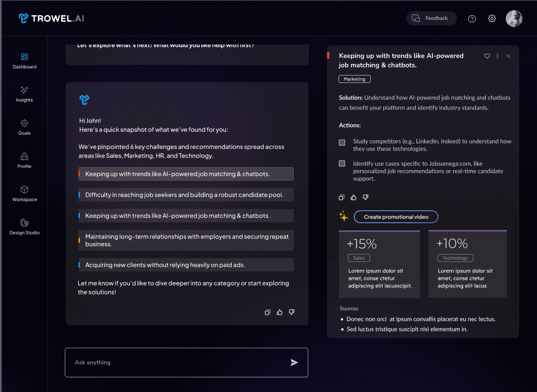Click the Ask anything input field
The image size is (537, 392).
pyautogui.click(x=186, y=362)
